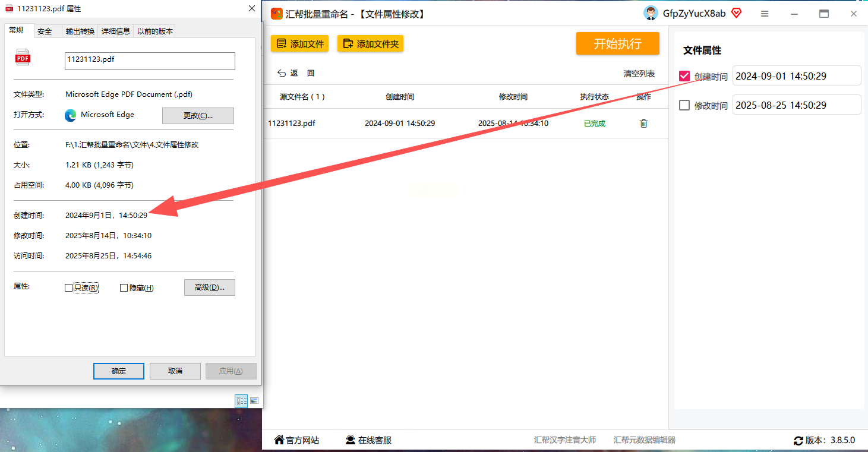Open the hamburger menu in title bar

pyautogui.click(x=765, y=14)
